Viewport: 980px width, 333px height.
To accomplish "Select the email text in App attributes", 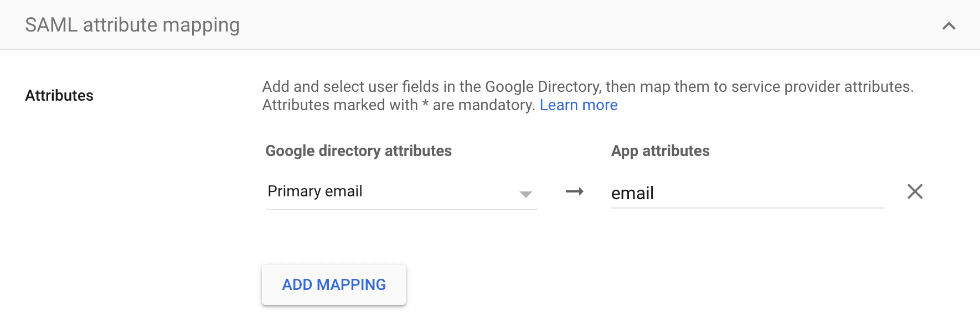I will point(632,193).
